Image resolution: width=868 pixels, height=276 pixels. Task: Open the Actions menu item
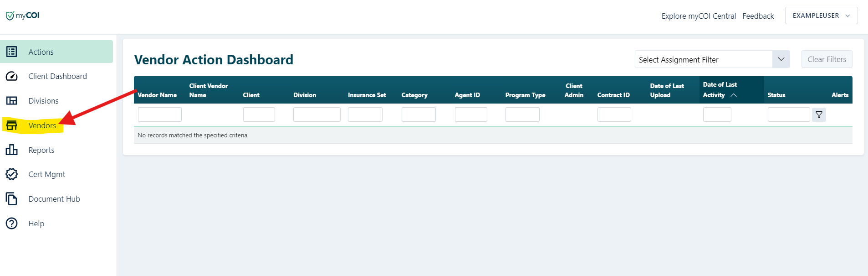coord(56,52)
